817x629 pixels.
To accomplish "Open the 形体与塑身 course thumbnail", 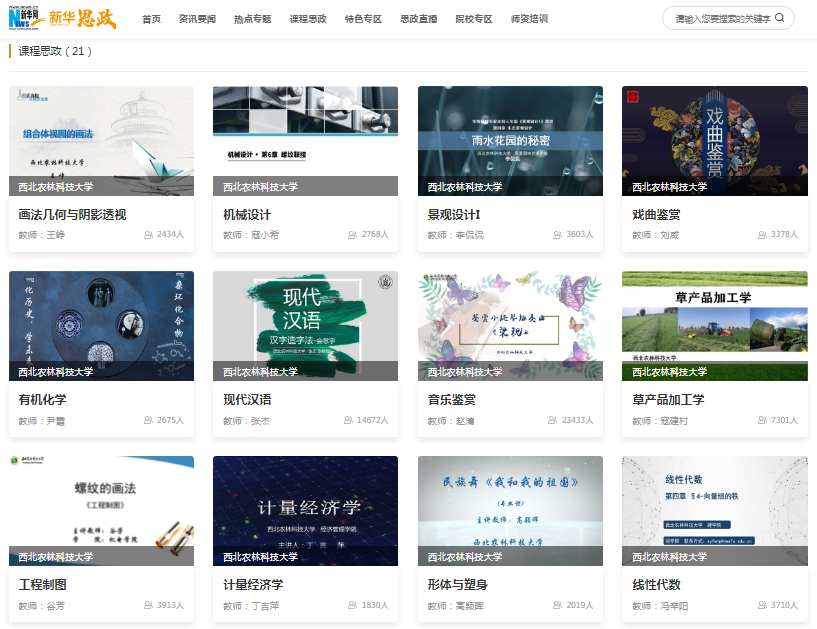I will pyautogui.click(x=510, y=510).
